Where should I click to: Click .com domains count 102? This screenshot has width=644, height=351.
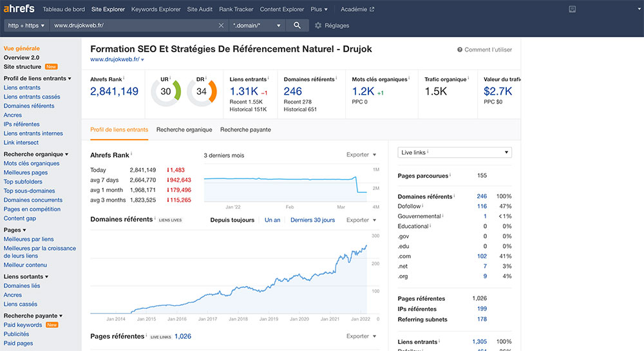[x=482, y=256]
